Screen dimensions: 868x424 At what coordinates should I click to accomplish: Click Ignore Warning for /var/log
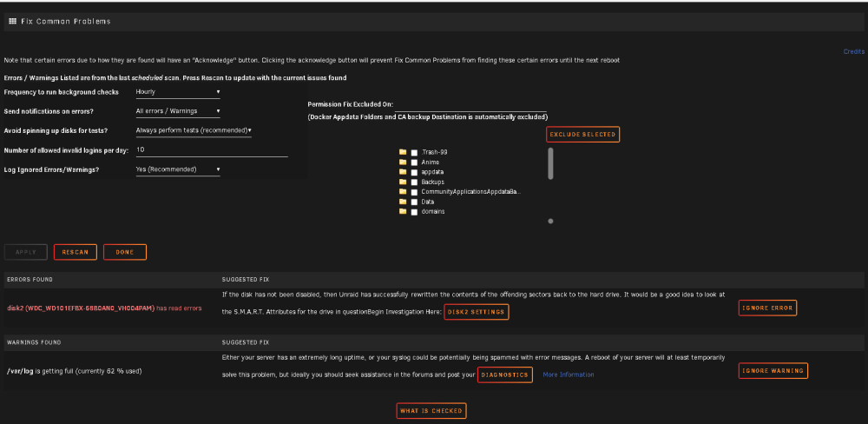point(773,371)
